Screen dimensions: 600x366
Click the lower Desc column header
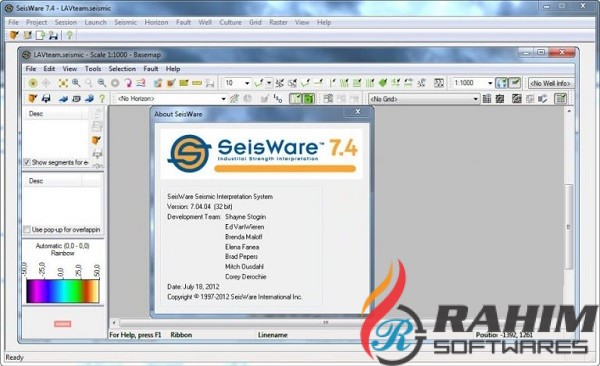tap(53, 181)
